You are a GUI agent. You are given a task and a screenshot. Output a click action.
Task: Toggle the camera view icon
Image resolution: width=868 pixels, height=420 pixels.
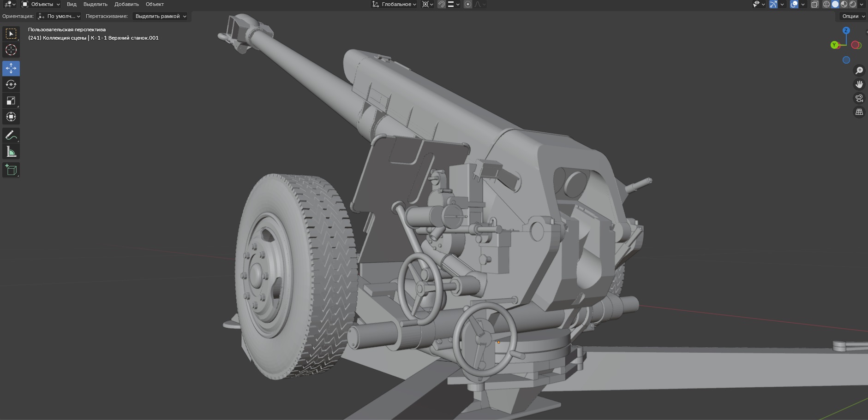859,98
